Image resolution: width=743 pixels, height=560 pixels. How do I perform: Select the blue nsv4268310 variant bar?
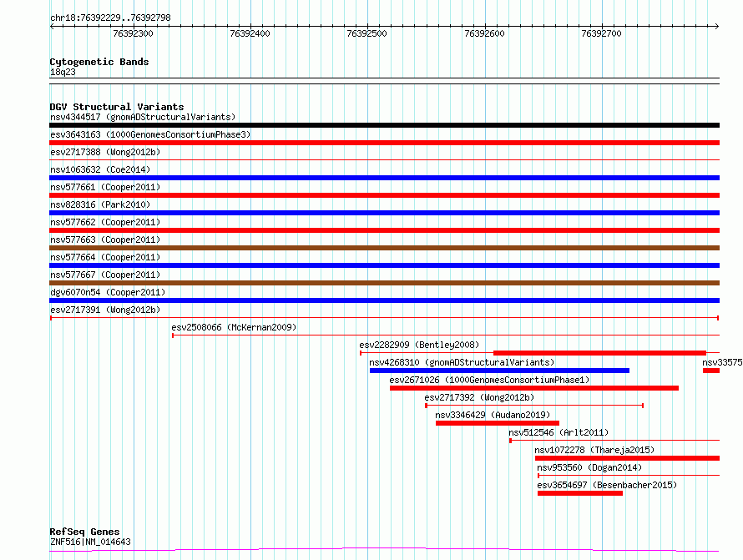click(x=499, y=371)
